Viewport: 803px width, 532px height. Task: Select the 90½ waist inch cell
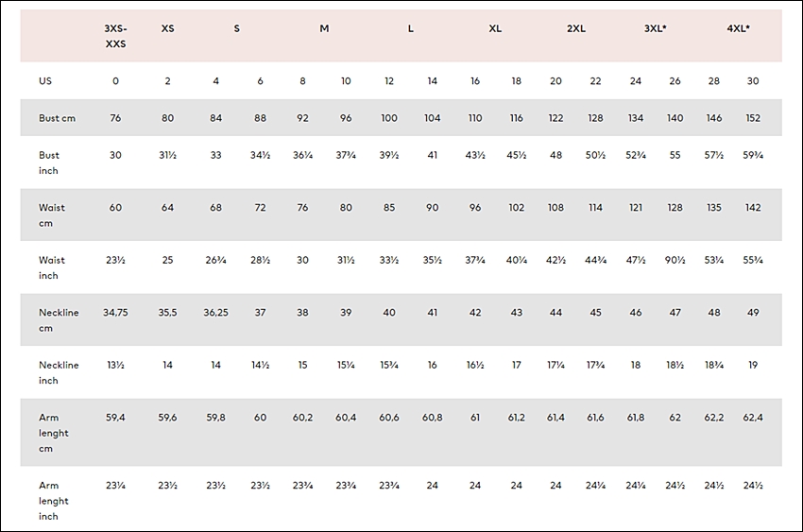pos(675,260)
